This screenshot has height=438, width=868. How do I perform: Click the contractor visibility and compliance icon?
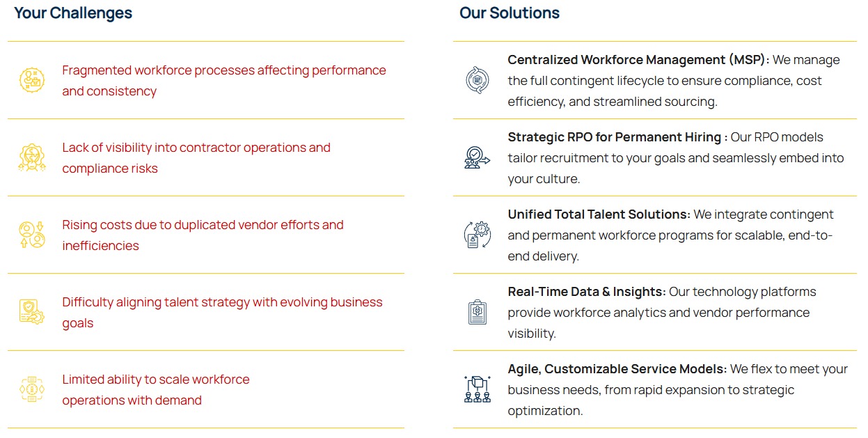tap(32, 157)
